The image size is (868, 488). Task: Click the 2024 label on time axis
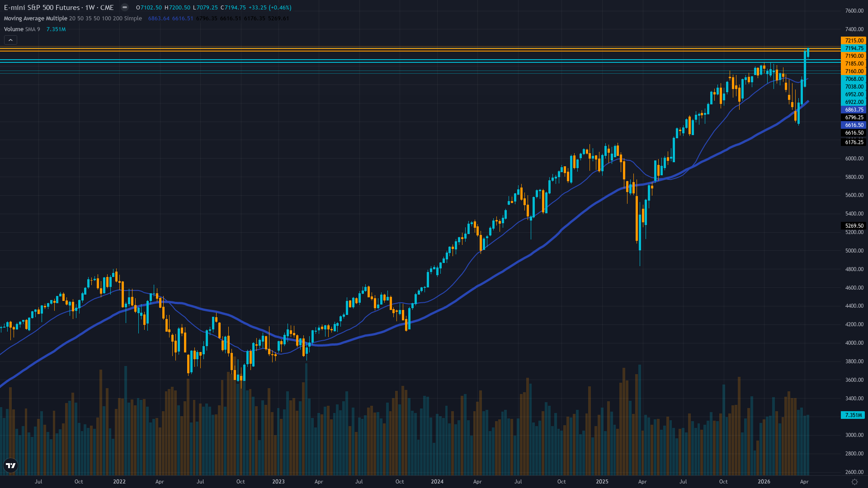[437, 482]
